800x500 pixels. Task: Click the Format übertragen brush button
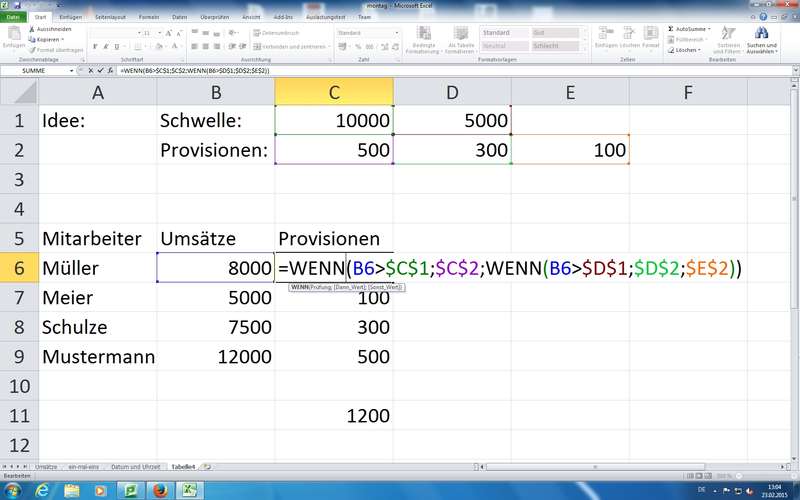(x=56, y=50)
